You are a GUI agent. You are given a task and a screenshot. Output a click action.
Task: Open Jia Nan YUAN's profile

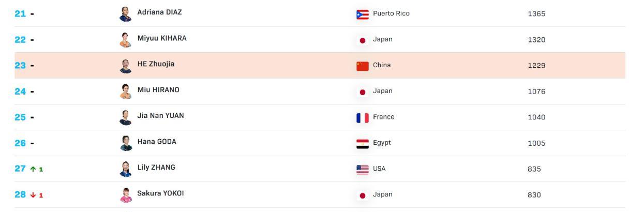point(160,116)
